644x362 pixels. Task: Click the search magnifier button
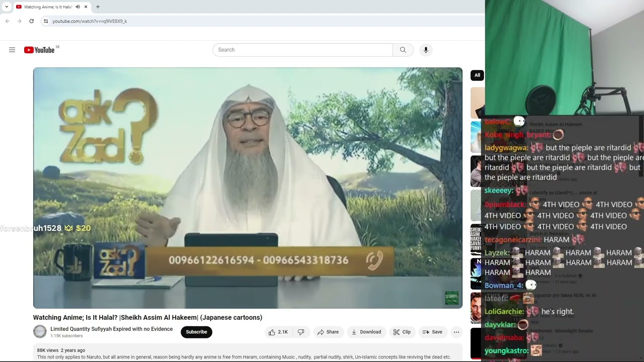pyautogui.click(x=403, y=50)
